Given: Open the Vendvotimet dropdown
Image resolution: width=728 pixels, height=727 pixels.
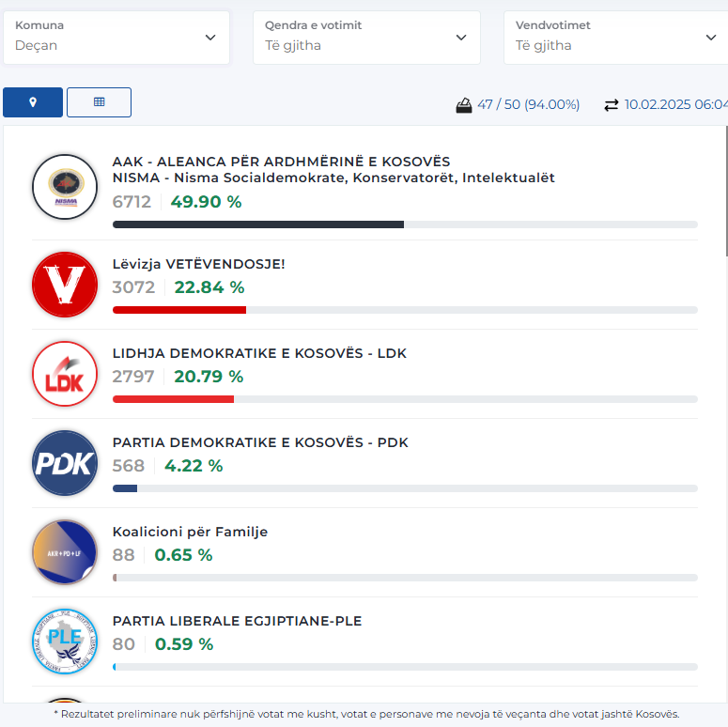Looking at the screenshot, I should point(615,38).
